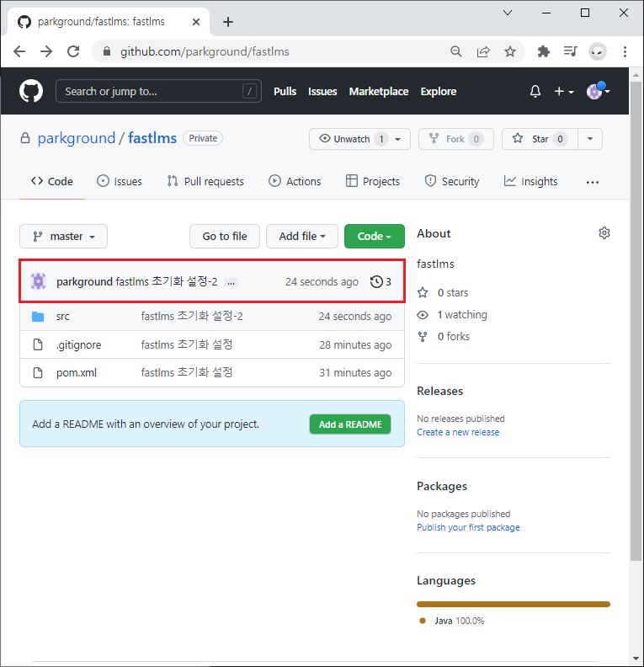Image resolution: width=644 pixels, height=667 pixels.
Task: Click Create a new release link
Action: coord(458,432)
